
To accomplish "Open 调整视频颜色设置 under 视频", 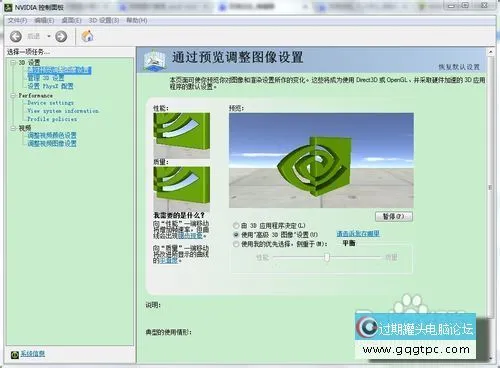I will click(x=52, y=135).
